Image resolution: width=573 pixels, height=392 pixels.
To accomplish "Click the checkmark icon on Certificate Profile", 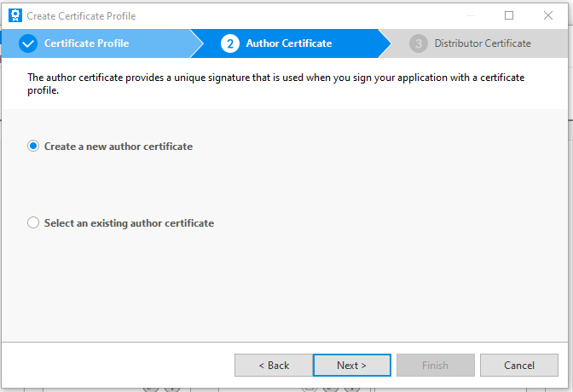I will click(x=28, y=43).
